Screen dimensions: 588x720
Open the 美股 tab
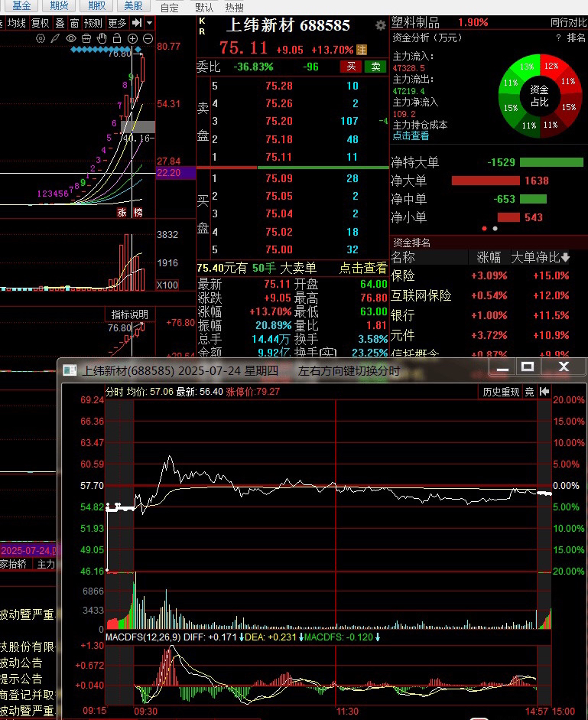[133, 5]
